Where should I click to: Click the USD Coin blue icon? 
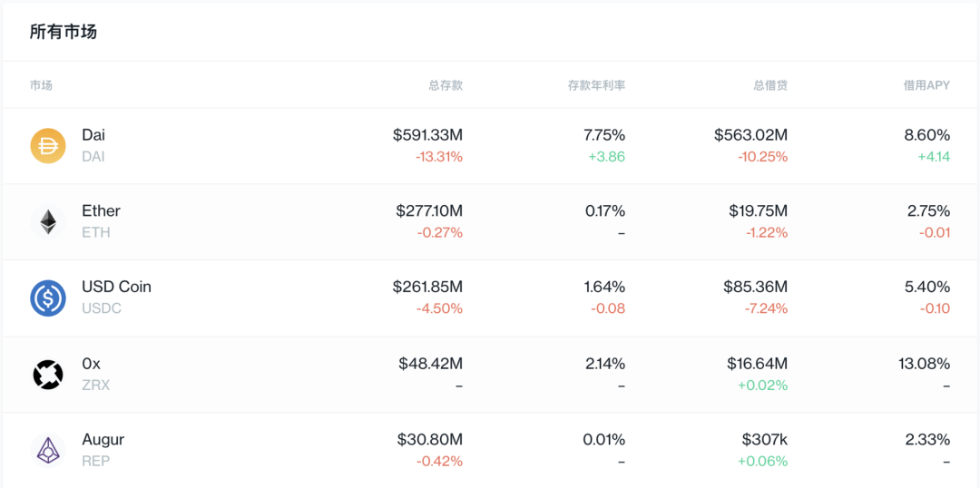(48, 298)
